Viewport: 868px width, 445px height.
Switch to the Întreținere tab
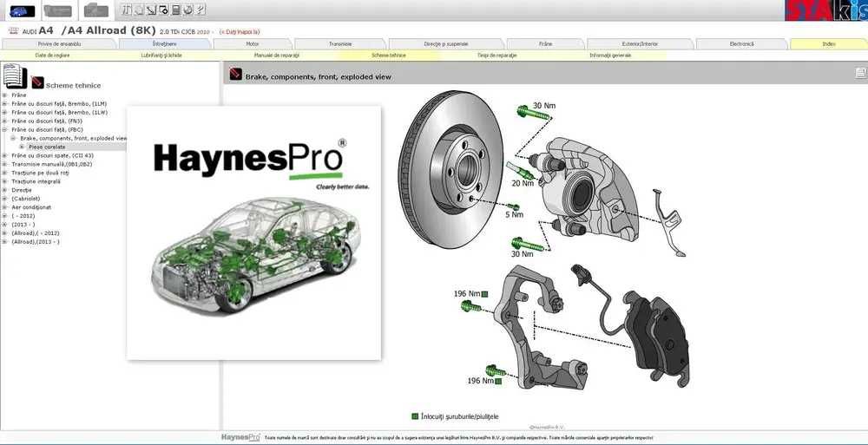pyautogui.click(x=165, y=43)
